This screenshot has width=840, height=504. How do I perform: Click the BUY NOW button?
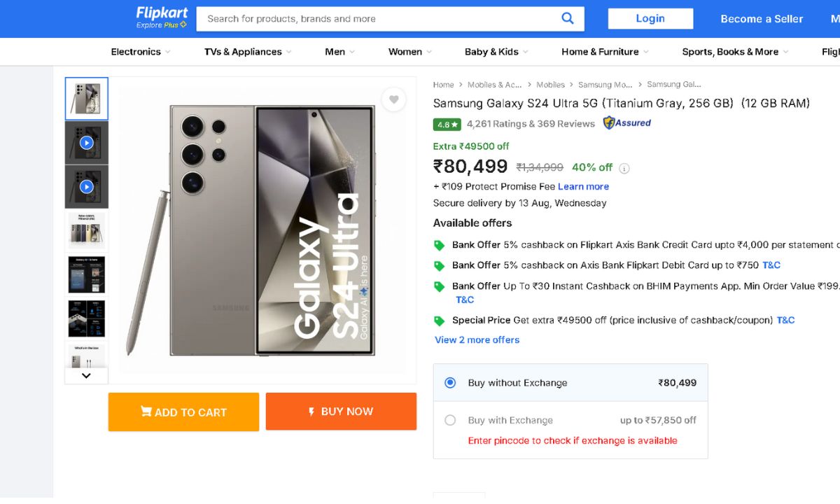coord(341,412)
